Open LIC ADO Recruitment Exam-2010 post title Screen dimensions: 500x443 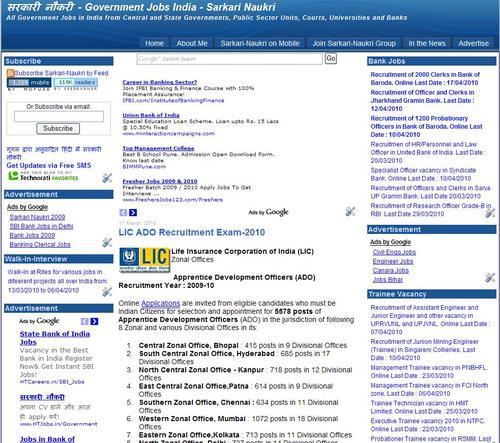point(192,232)
